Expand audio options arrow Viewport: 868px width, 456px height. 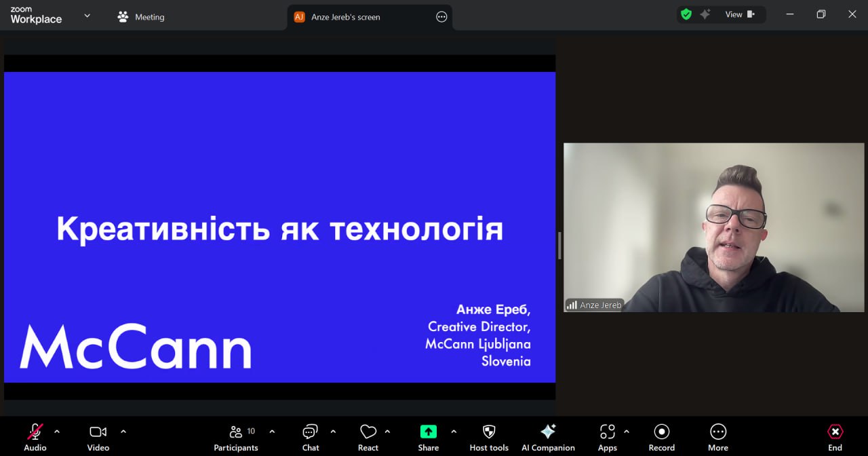[57, 431]
